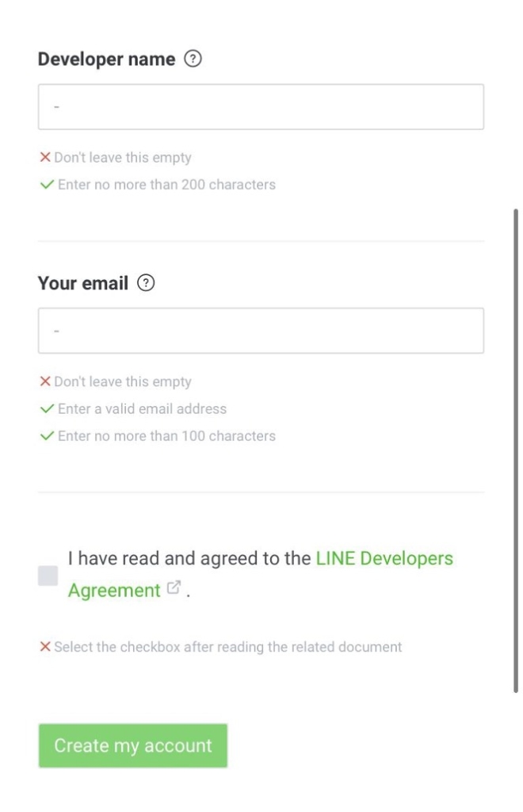Click the Your email label

[x=83, y=283]
